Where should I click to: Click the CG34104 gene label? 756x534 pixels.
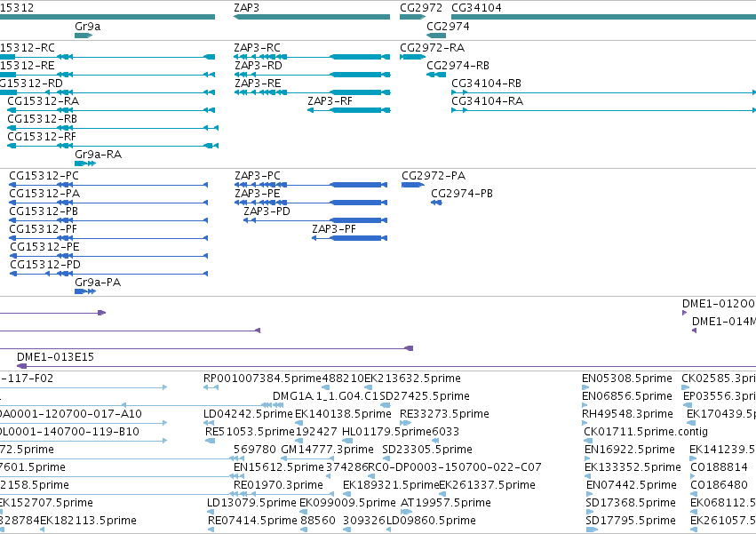coord(476,8)
